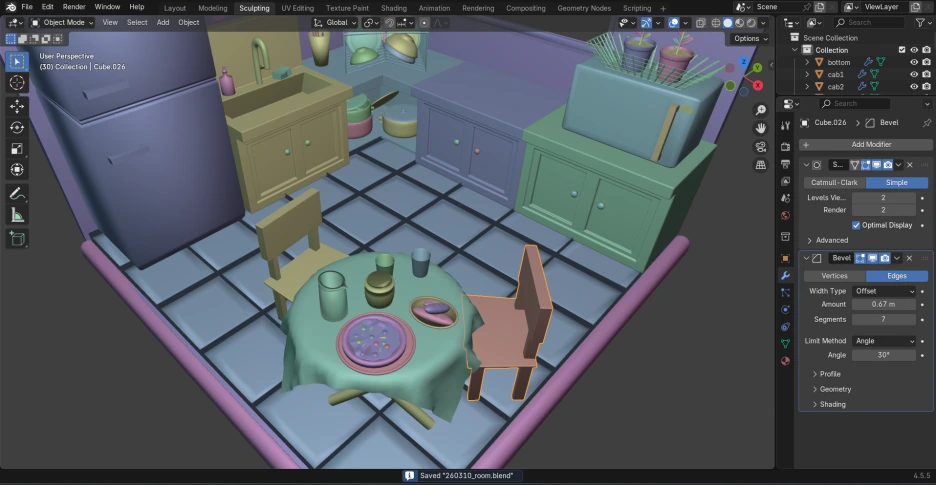Open the Material properties tab

point(786,361)
